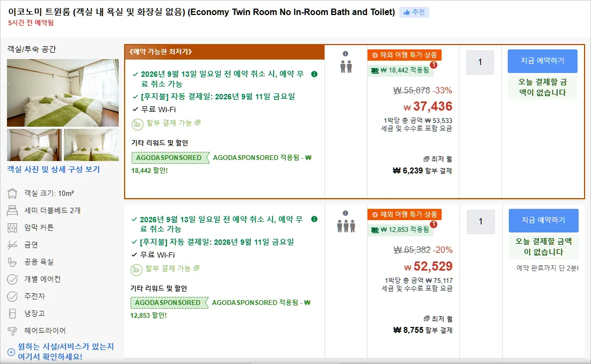Click installment icon in first 할부 결제 가능

[x=137, y=124]
